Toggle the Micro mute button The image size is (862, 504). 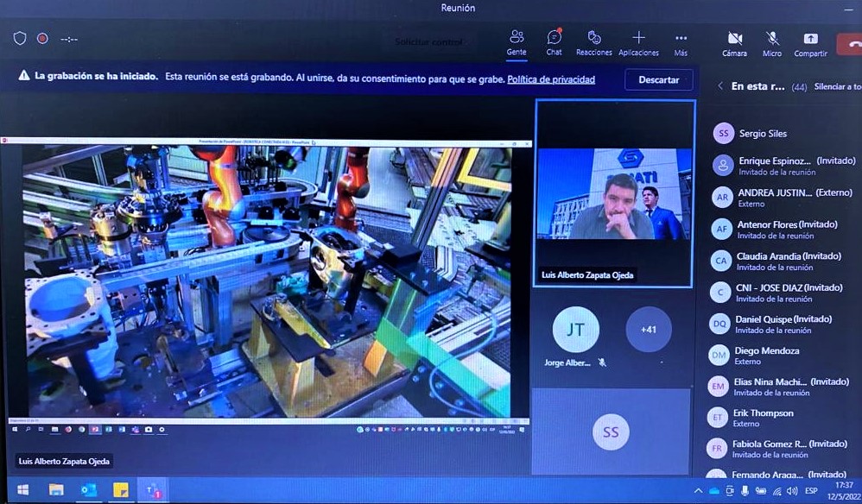[772, 41]
